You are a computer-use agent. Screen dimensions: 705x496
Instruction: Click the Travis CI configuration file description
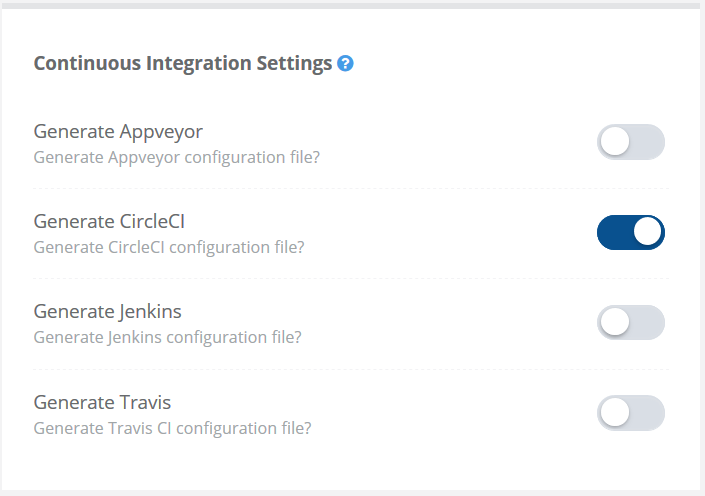(173, 429)
